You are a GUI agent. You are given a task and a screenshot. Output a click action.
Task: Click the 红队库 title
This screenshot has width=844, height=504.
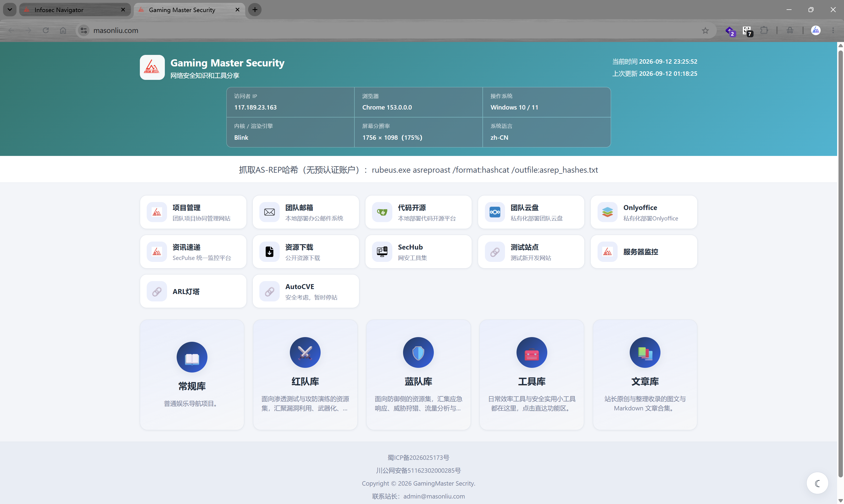coord(305,382)
